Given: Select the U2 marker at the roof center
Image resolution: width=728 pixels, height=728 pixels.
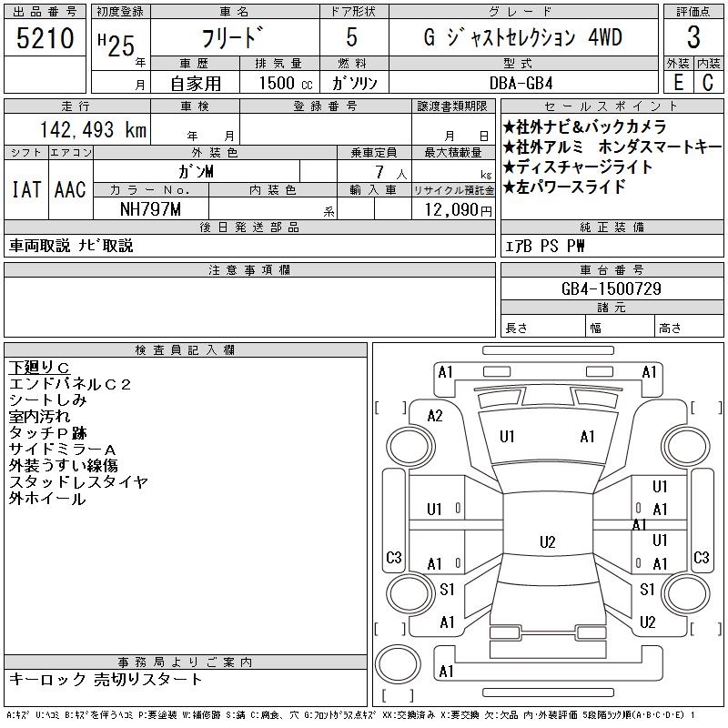Looking at the screenshot, I should pyautogui.click(x=547, y=542).
